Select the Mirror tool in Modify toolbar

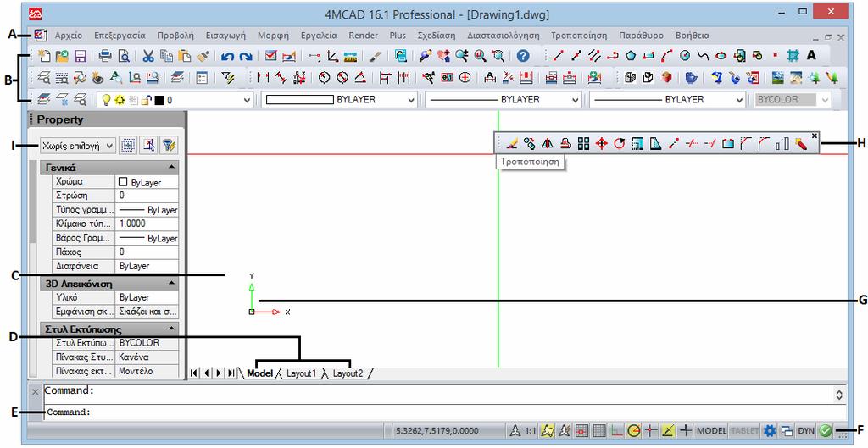point(548,144)
